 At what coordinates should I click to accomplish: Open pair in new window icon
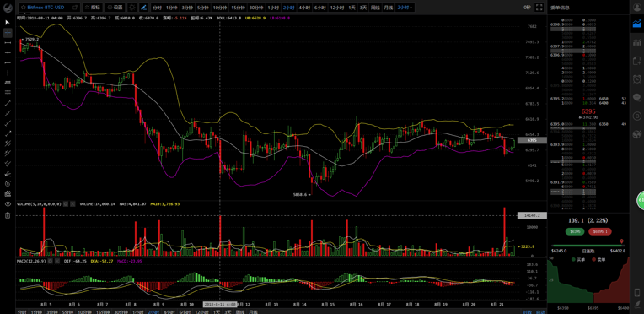tap(74, 8)
